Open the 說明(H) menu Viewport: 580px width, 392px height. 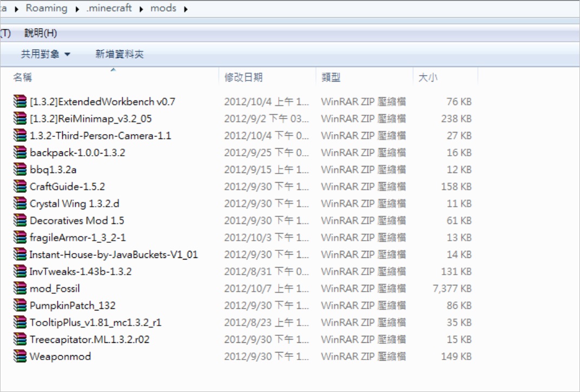[x=41, y=33]
